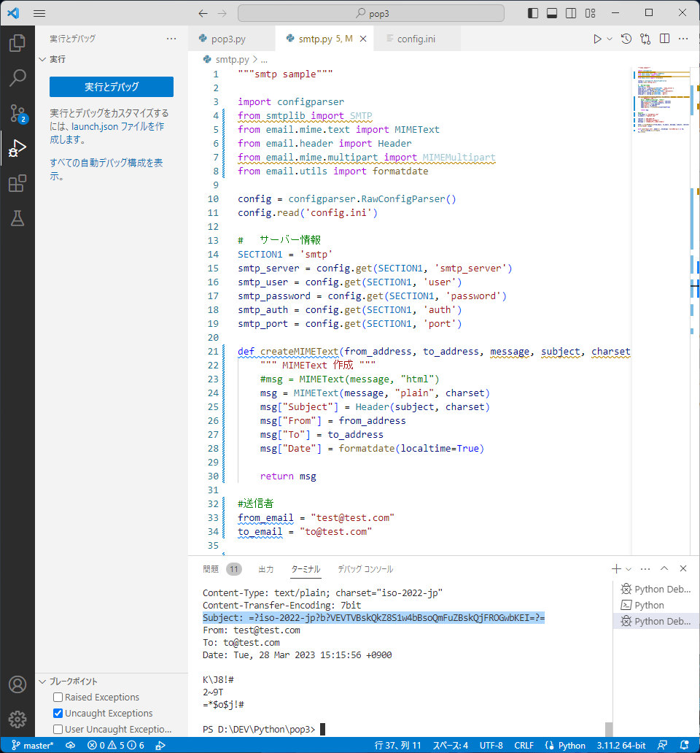Disable Uncaught Exceptions checkbox

58,713
